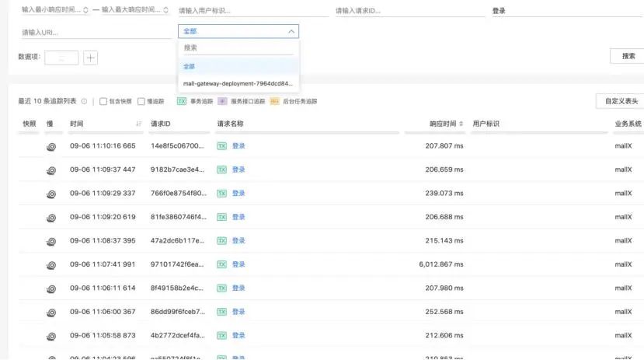644x360 pixels.
Task: Collapse the open 全部 dropdown via its chevron
Action: coord(291,32)
